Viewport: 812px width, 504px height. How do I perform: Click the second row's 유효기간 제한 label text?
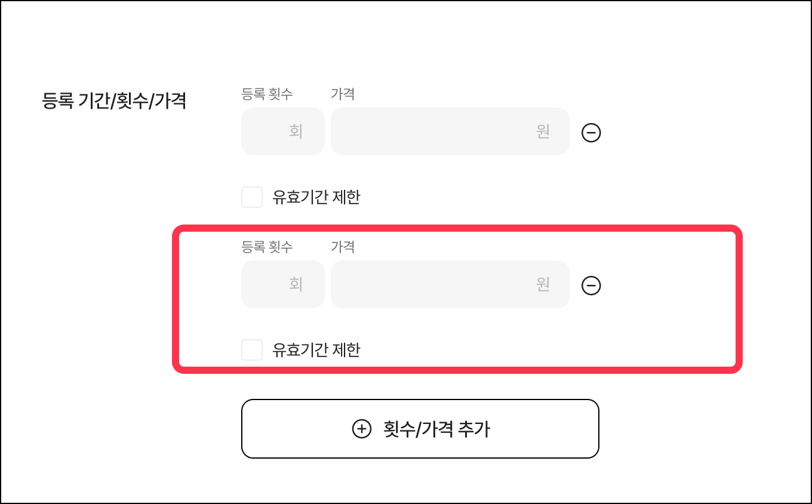[316, 350]
